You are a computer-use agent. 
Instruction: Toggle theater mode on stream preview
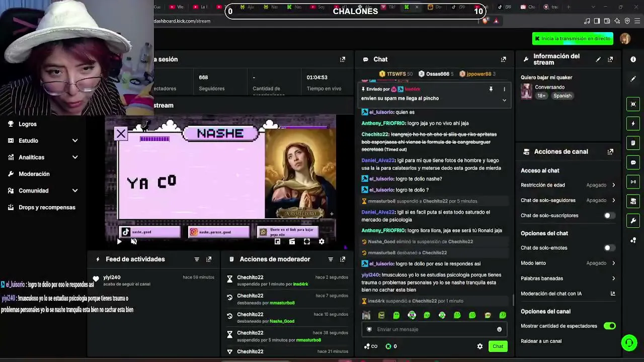[x=292, y=241]
